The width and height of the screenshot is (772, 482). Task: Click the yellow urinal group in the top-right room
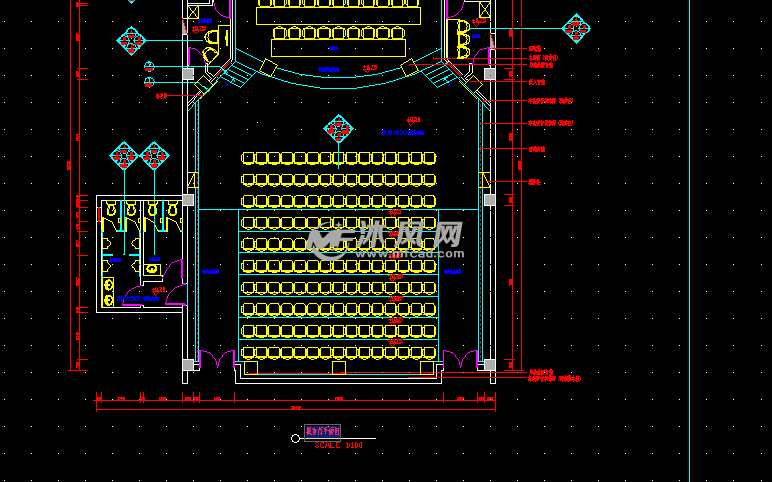(463, 38)
